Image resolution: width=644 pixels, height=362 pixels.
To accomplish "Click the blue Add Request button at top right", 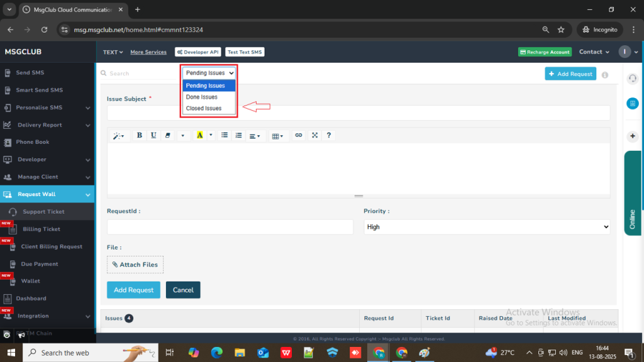I will click(x=570, y=74).
